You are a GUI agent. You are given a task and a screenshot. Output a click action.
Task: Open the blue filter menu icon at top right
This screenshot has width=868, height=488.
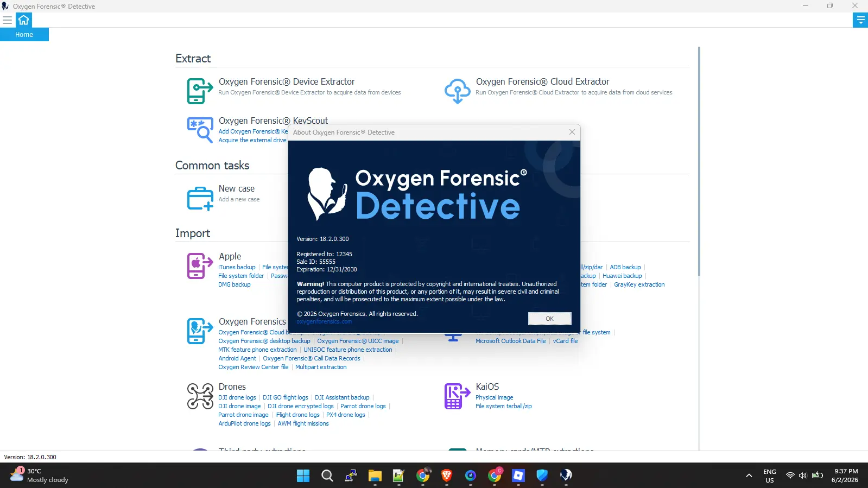coord(860,20)
